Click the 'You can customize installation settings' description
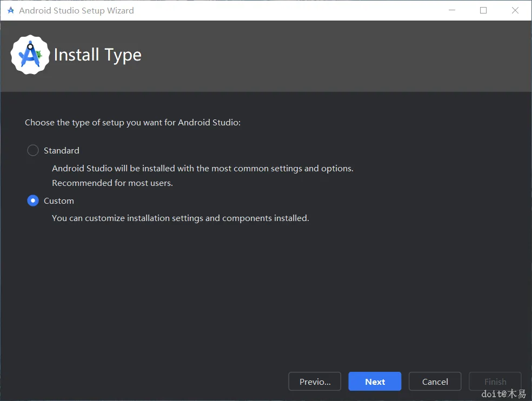 click(181, 218)
